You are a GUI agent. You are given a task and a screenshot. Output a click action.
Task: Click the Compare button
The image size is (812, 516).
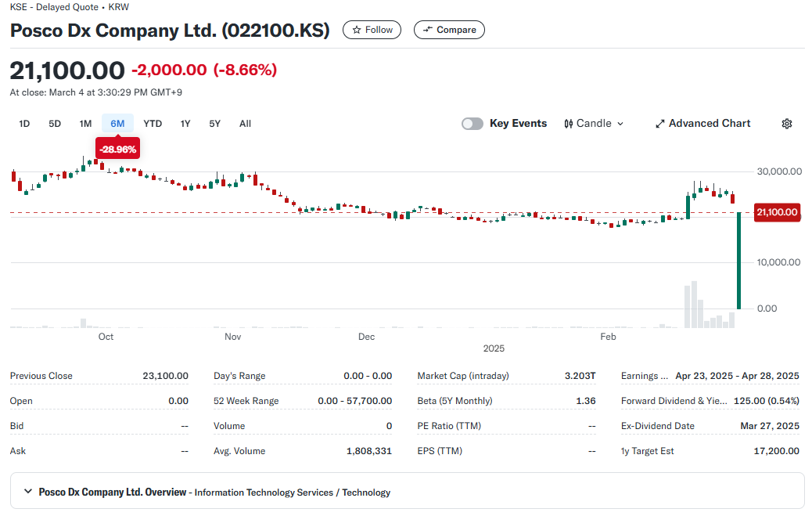click(449, 30)
